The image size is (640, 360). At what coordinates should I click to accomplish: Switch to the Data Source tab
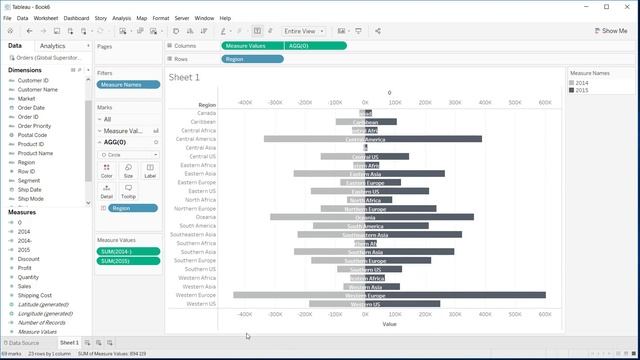[x=21, y=343]
